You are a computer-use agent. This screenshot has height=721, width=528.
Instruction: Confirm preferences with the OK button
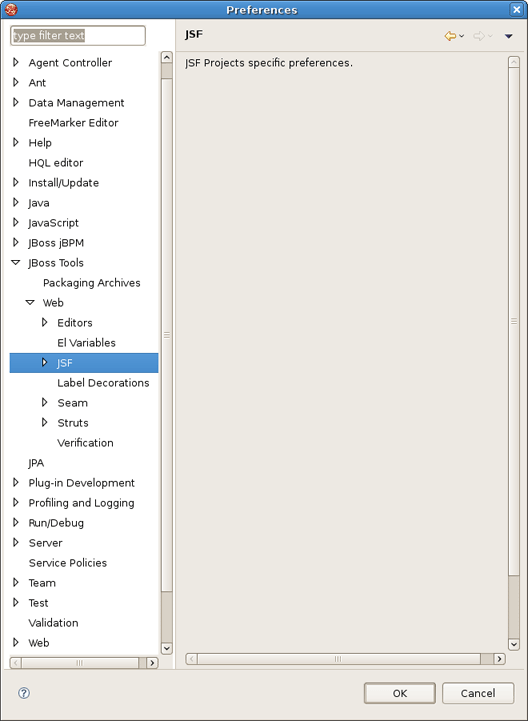pyautogui.click(x=400, y=693)
